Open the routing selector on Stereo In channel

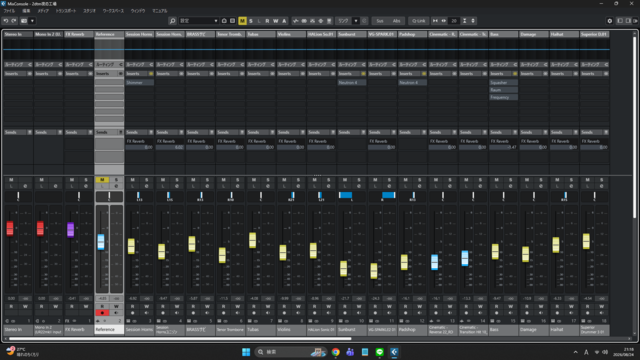pos(18,64)
